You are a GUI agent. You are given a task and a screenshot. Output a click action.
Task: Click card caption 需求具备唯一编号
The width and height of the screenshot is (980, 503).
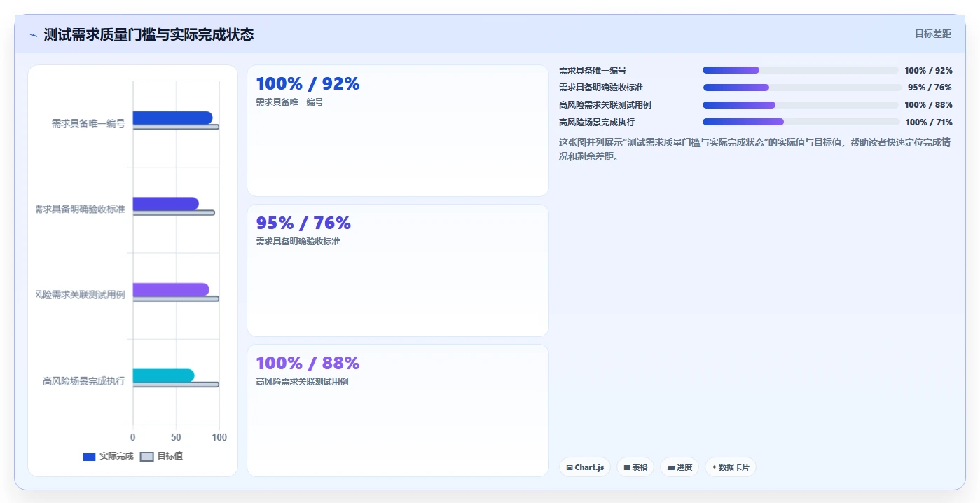(289, 102)
